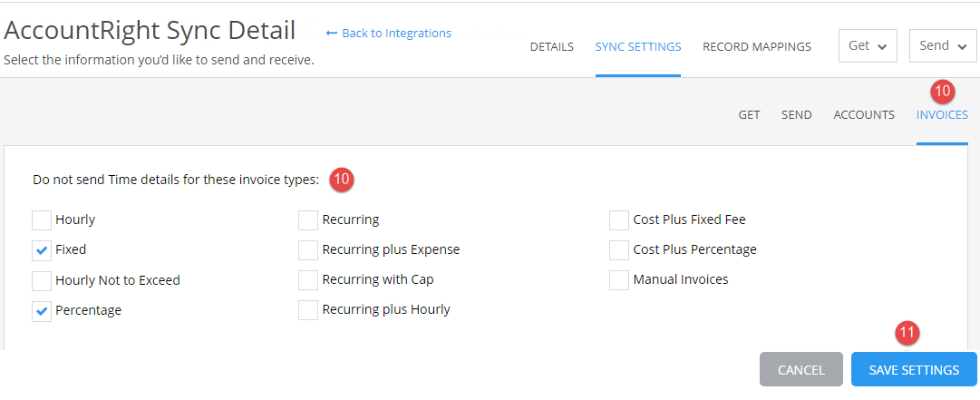Uncheck the Fixed invoice type checkbox

pyautogui.click(x=42, y=250)
